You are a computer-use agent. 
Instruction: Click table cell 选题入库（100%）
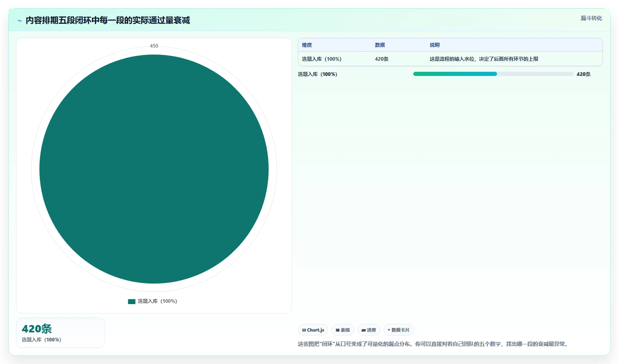click(322, 59)
